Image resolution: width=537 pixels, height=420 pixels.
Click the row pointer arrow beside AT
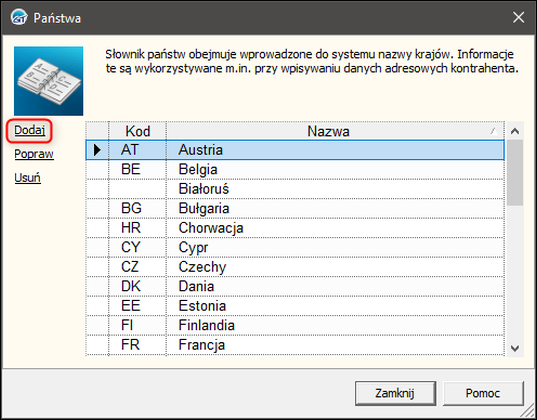point(97,150)
